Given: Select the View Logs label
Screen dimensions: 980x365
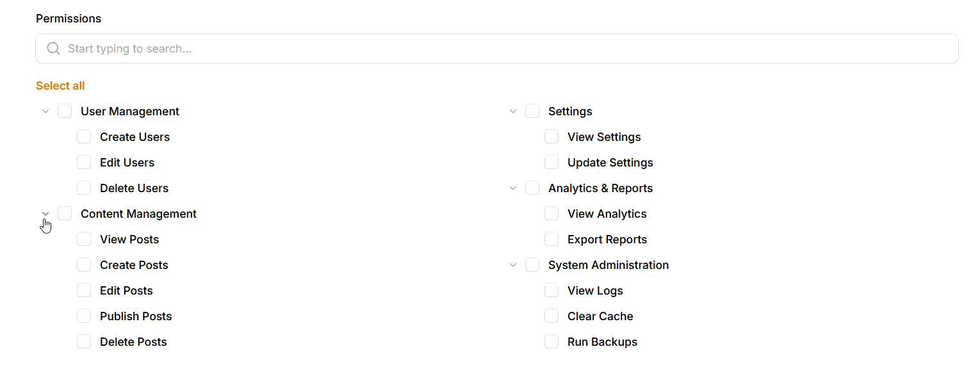Looking at the screenshot, I should pos(594,291).
